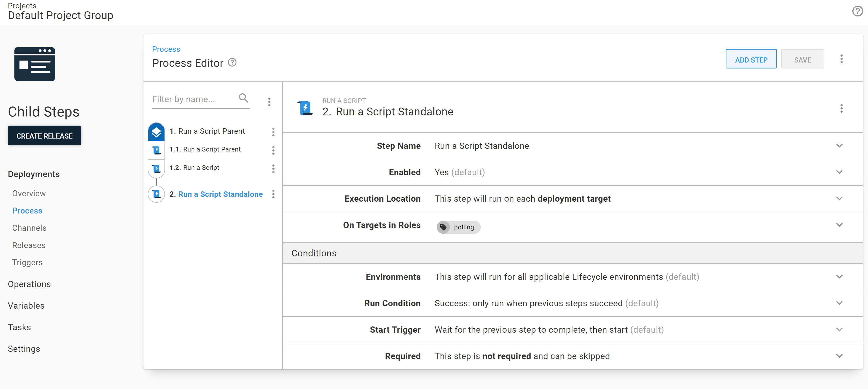The height and width of the screenshot is (389, 868).
Task: Follow the Process breadcrumb link
Action: (x=166, y=49)
